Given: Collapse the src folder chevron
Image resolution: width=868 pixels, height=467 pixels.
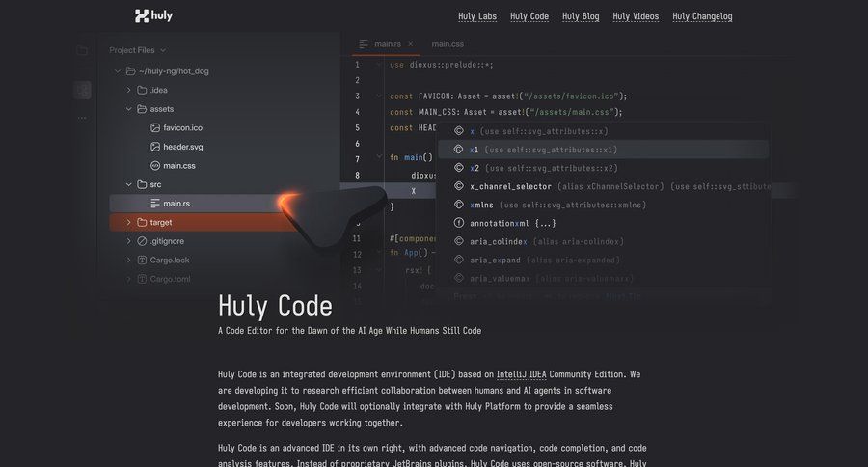Looking at the screenshot, I should pos(129,184).
